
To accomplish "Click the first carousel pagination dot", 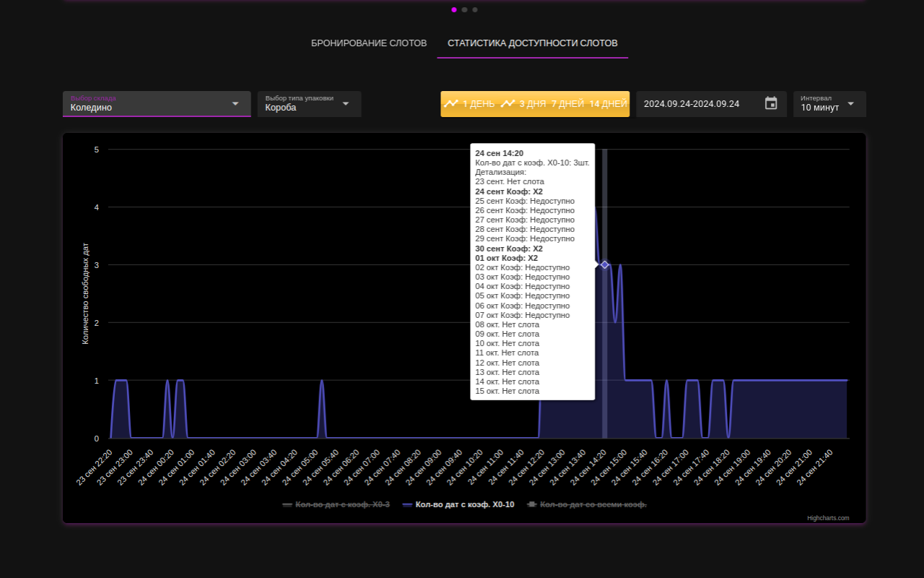I will [x=454, y=9].
